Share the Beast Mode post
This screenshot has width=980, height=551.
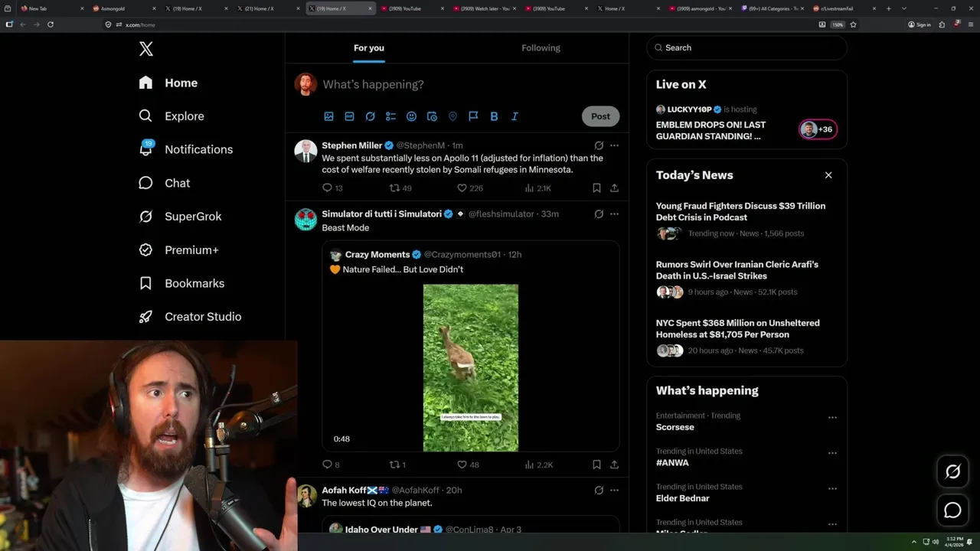pos(614,465)
